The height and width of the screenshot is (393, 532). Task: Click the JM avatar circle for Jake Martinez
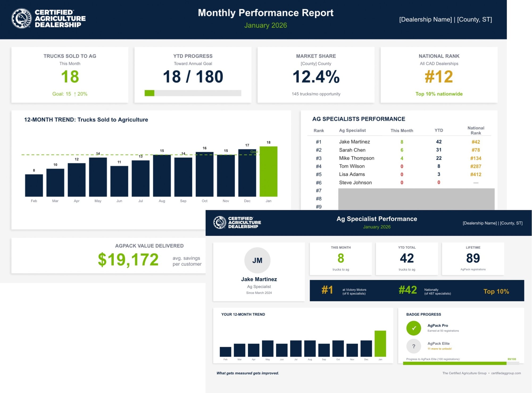[x=257, y=260]
